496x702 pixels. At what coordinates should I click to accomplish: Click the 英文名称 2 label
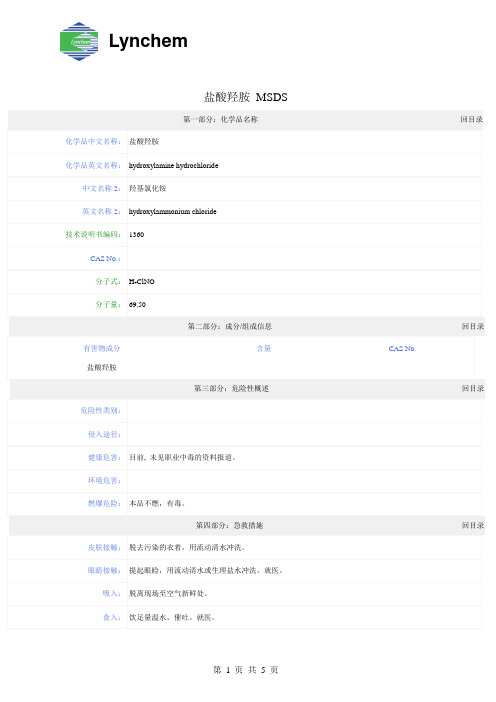(102, 211)
